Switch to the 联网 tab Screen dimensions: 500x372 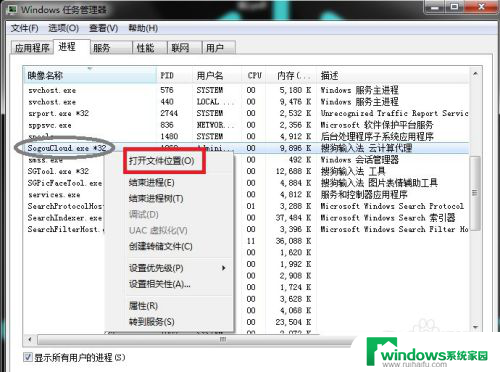(x=184, y=48)
